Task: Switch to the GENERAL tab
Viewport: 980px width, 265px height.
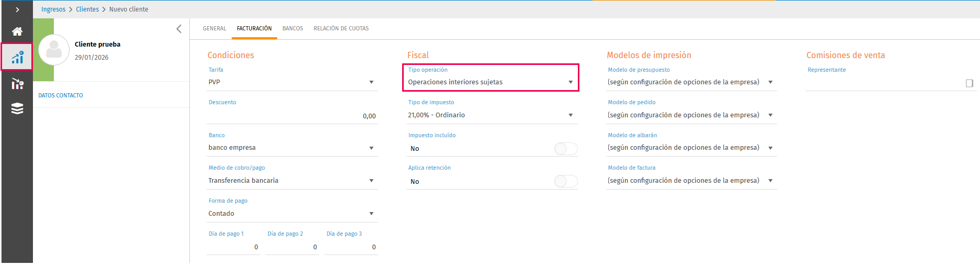Action: (214, 28)
